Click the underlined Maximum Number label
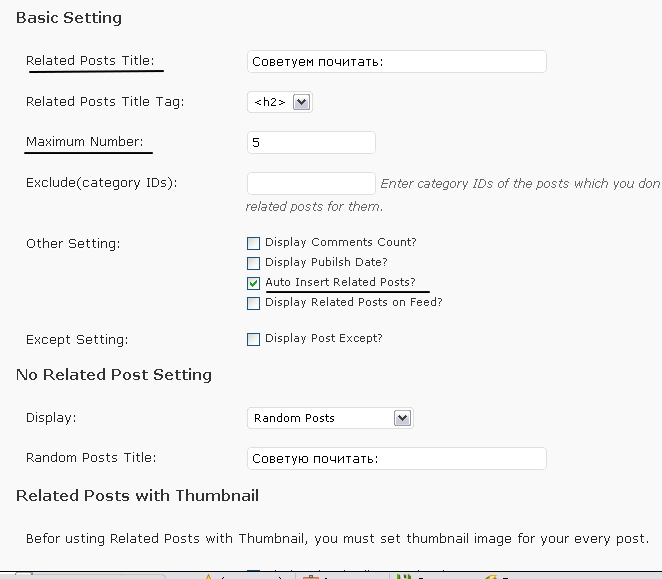Image resolution: width=662 pixels, height=579 pixels. point(84,142)
